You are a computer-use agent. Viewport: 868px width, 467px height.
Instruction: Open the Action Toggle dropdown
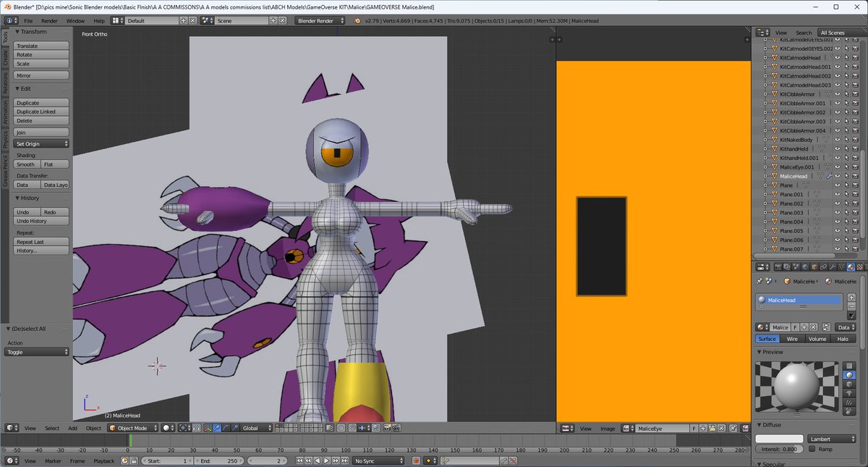[37, 352]
